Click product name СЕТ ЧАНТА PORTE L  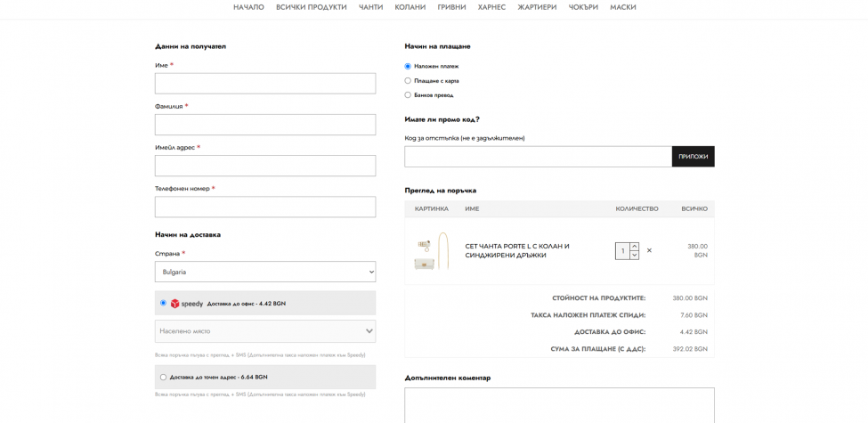[517, 251]
